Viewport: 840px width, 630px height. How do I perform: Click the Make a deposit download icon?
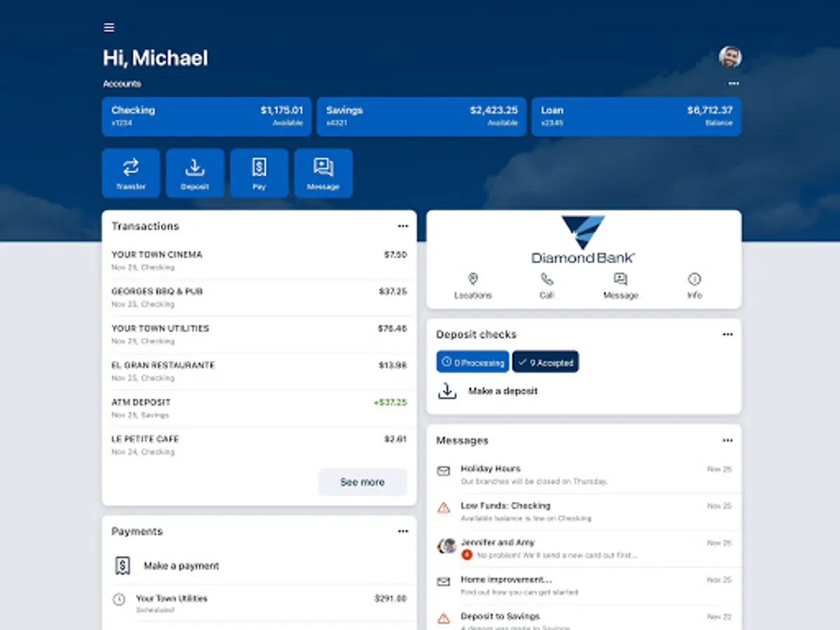pyautogui.click(x=447, y=391)
